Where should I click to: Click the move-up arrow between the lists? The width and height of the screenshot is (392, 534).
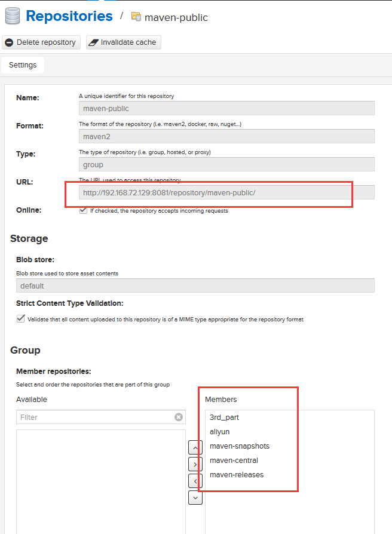click(x=195, y=447)
